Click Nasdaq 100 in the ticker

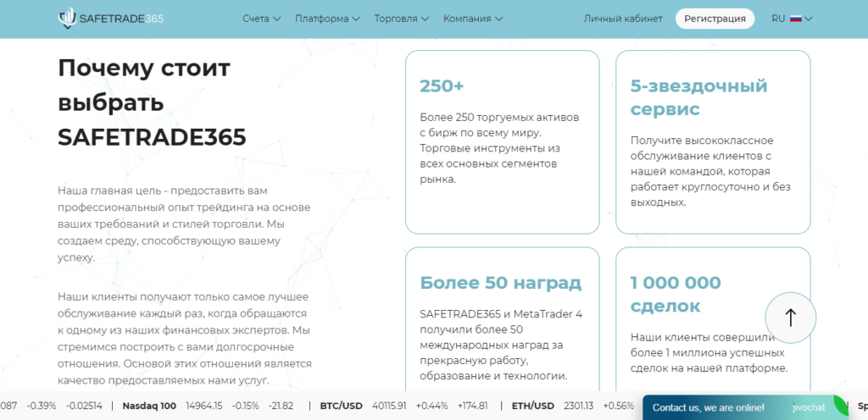pyautogui.click(x=149, y=406)
